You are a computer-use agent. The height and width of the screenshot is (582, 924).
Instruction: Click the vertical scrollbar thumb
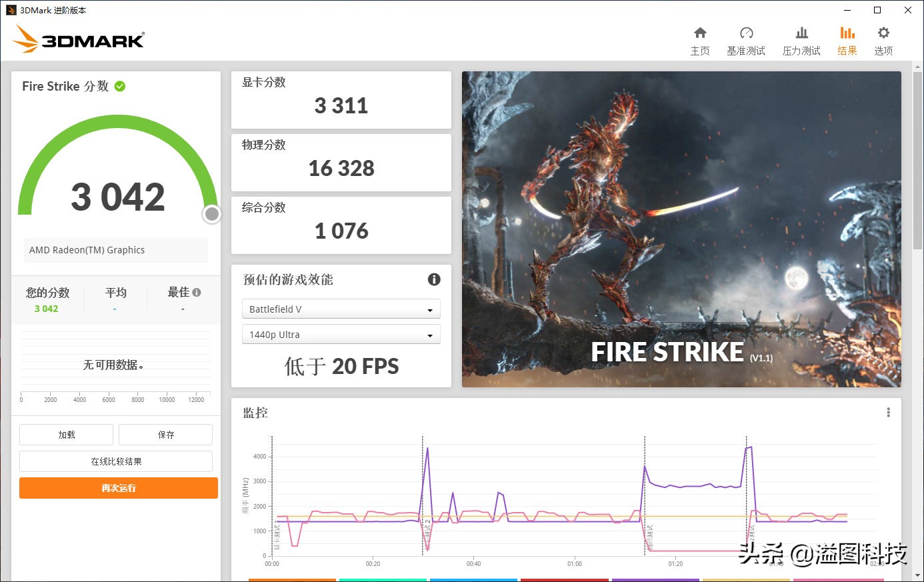tap(918, 160)
